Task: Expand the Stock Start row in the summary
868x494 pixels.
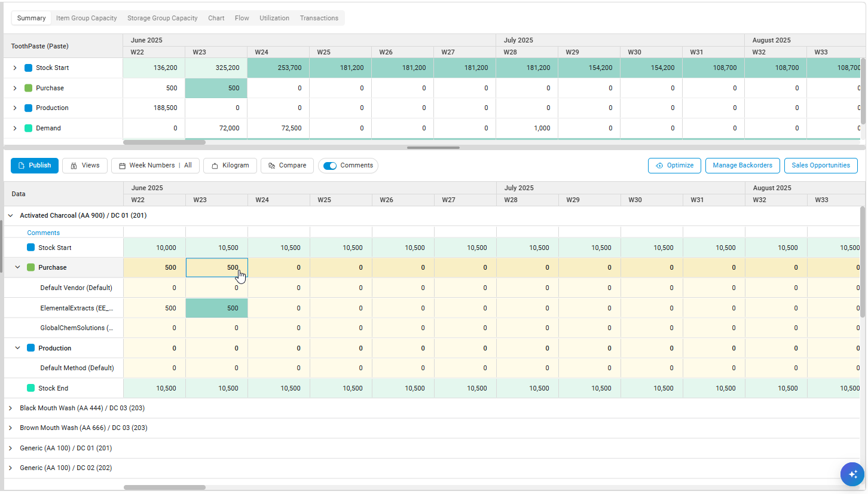Action: (x=15, y=68)
